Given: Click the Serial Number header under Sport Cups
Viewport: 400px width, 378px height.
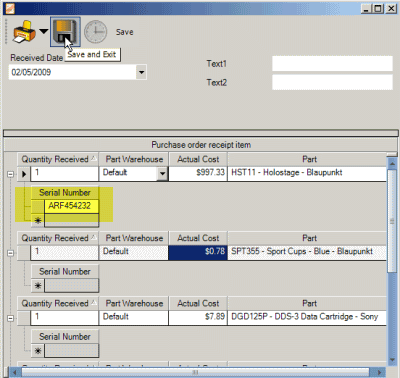Looking at the screenshot, I should 65,272.
